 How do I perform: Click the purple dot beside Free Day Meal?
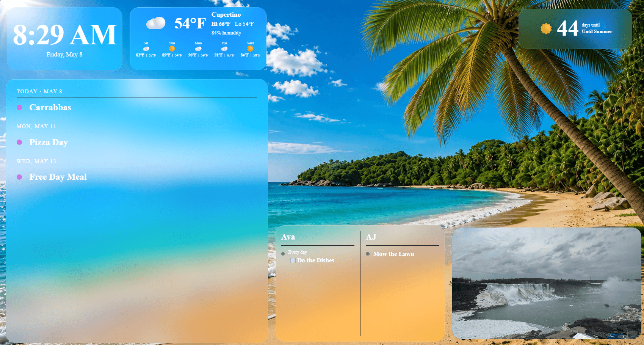click(x=19, y=177)
